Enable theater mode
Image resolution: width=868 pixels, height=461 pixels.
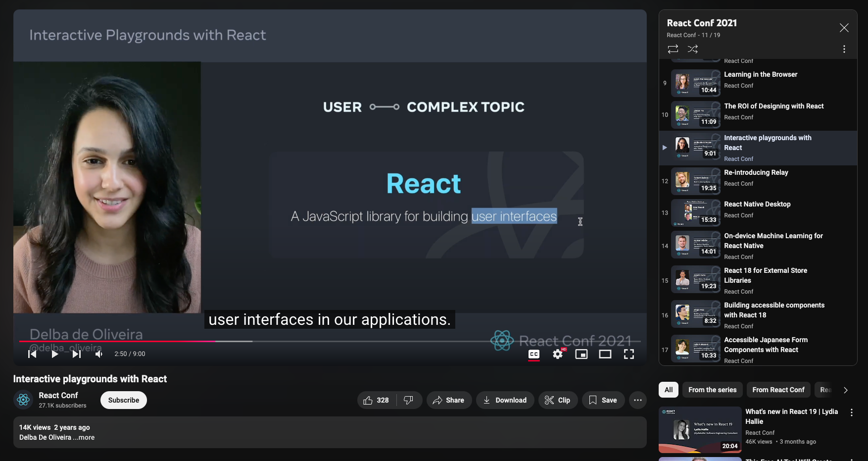click(x=605, y=354)
